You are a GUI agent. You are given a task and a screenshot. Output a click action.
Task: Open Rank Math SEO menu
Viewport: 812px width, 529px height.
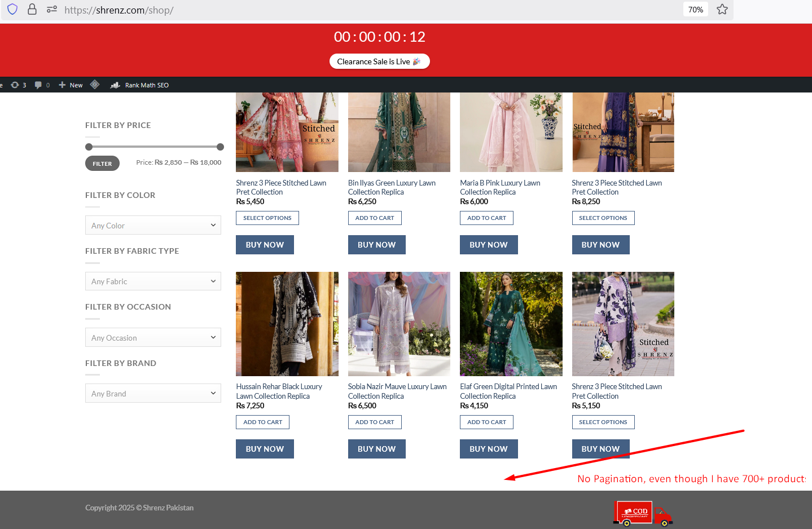click(140, 85)
